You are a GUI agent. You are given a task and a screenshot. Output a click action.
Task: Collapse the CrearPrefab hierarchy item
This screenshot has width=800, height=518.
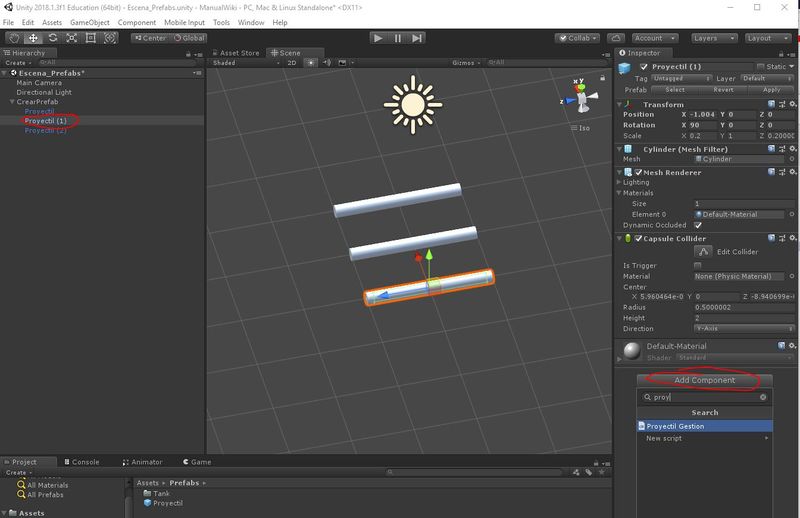pos(12,102)
